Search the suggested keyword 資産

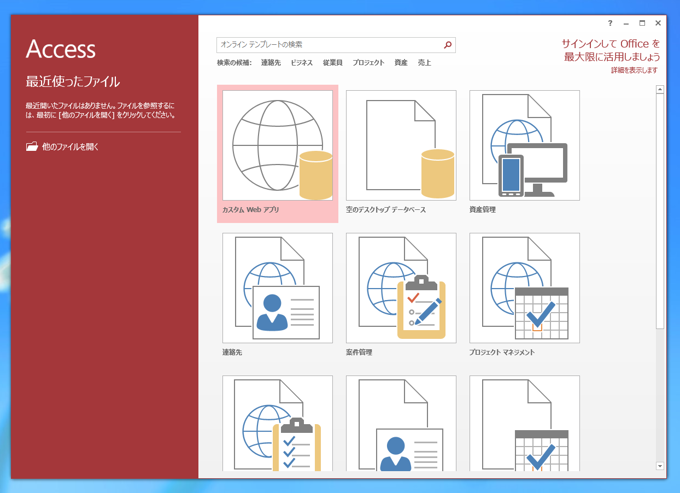(x=401, y=63)
